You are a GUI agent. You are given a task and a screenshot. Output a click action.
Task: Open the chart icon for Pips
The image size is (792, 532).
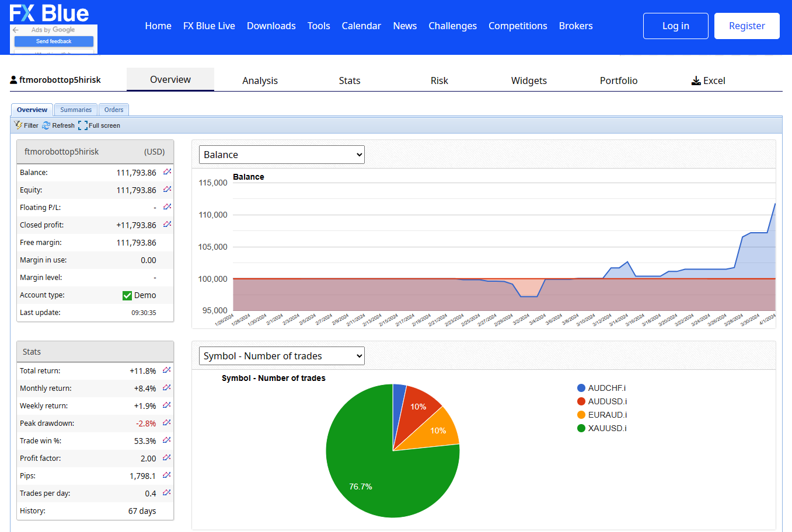pos(167,475)
